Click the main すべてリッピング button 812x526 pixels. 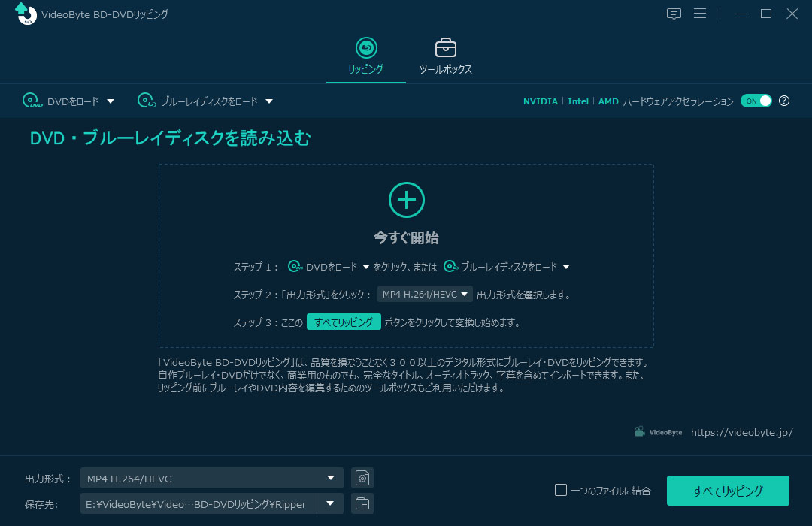point(728,491)
